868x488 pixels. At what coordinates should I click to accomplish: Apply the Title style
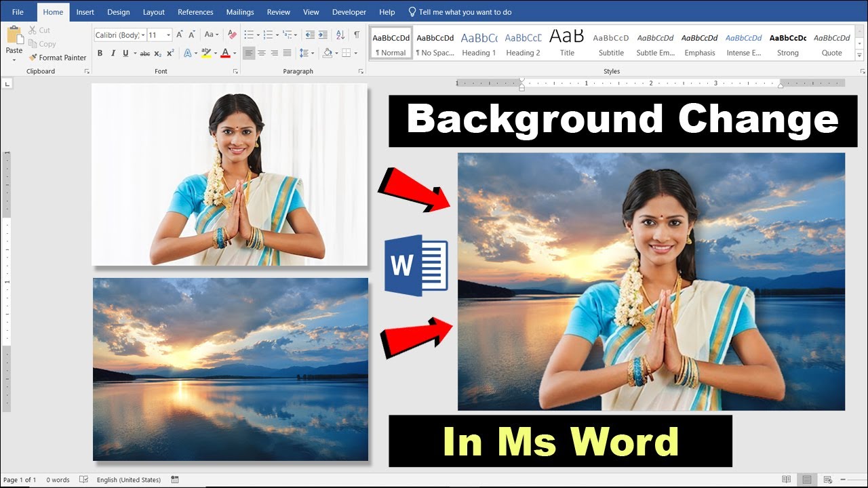coord(567,44)
